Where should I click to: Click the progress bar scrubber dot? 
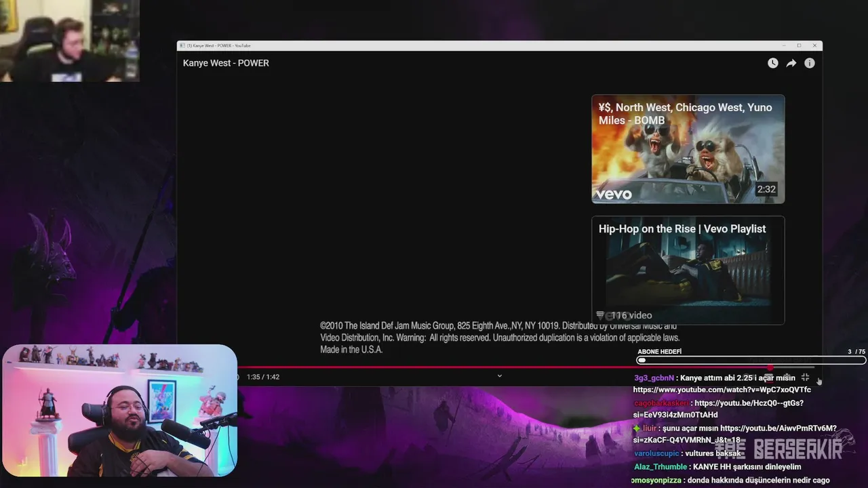coord(770,367)
